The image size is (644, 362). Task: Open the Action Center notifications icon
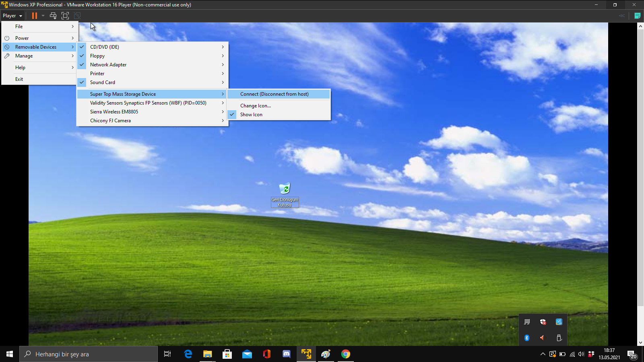point(632,354)
